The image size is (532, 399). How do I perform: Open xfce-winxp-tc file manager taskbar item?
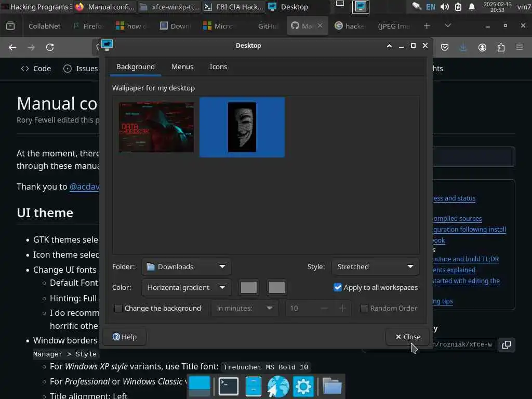coord(170,7)
